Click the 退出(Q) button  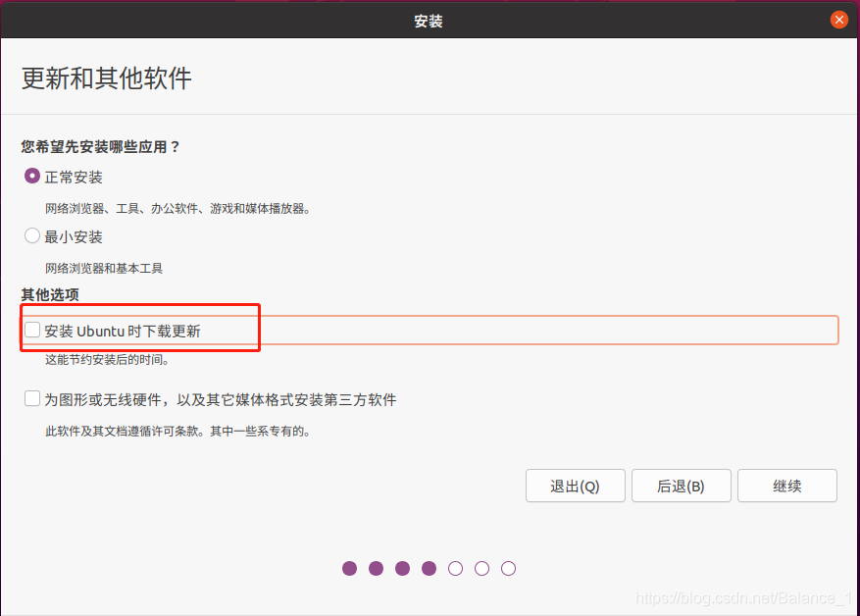pos(576,486)
